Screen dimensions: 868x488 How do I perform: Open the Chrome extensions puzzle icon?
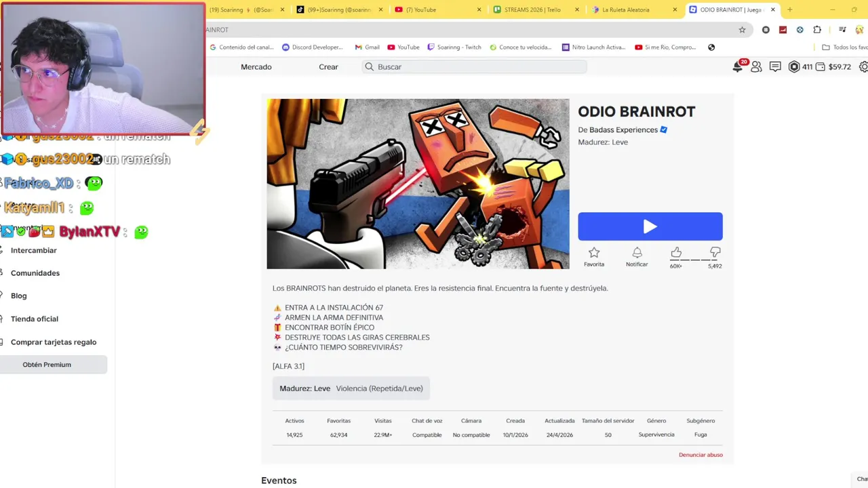(x=817, y=30)
